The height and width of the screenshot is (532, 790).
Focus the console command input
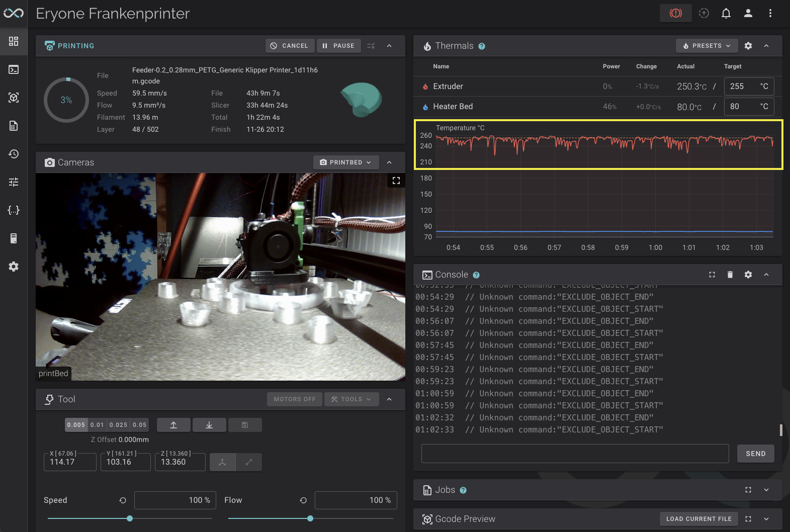coord(575,454)
